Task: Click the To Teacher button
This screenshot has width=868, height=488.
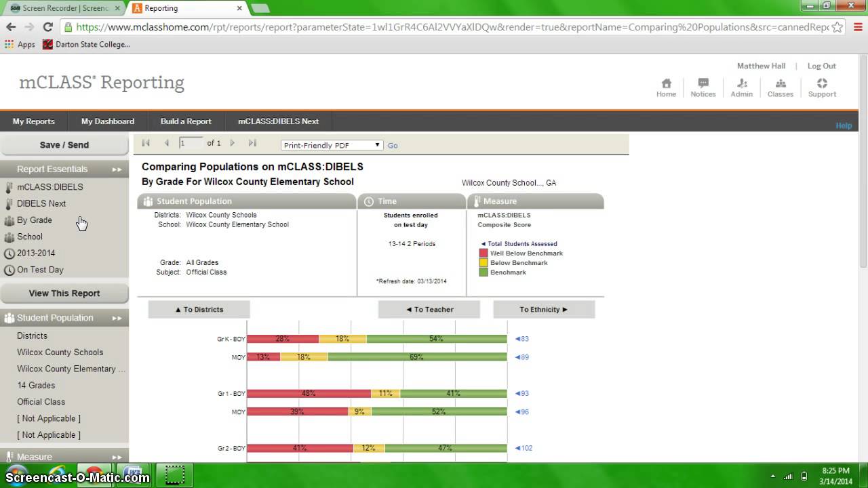Action: click(x=429, y=310)
